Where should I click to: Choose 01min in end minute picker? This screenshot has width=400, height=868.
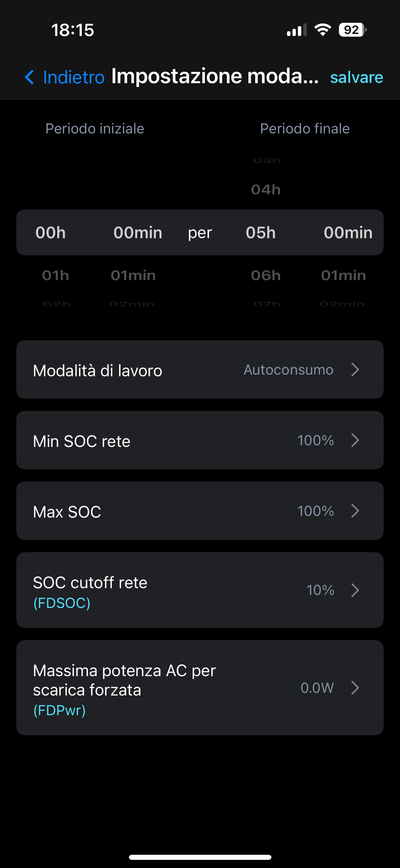click(343, 275)
